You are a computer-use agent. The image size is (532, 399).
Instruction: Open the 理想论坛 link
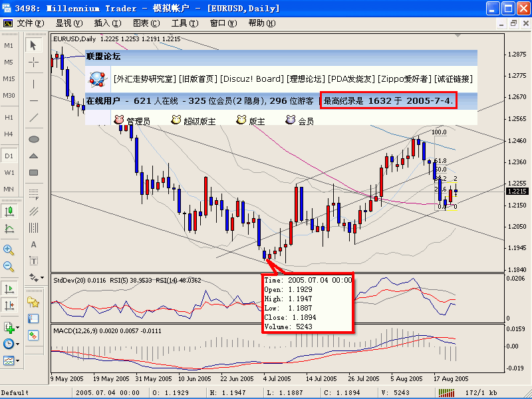tap(306, 79)
